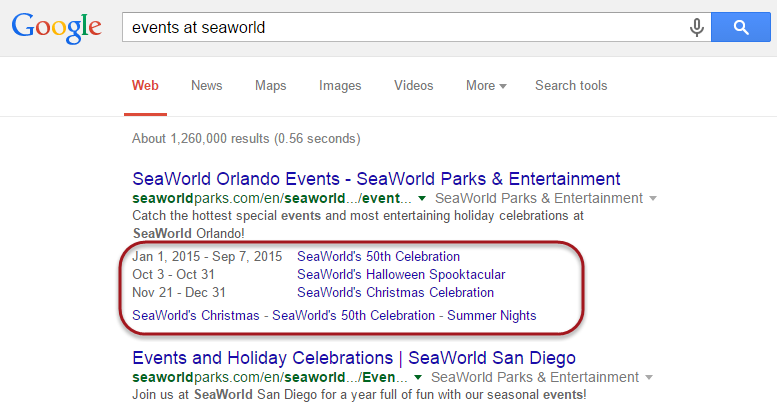Open the Images results tab
Viewport: 777px width, 420px height.
coord(340,86)
